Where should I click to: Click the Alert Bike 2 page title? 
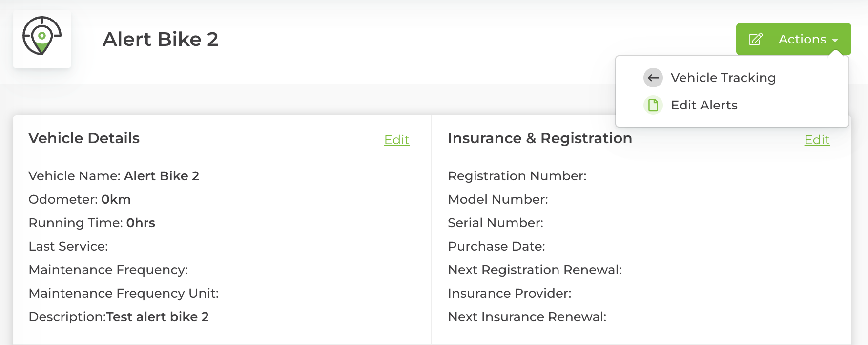(160, 39)
